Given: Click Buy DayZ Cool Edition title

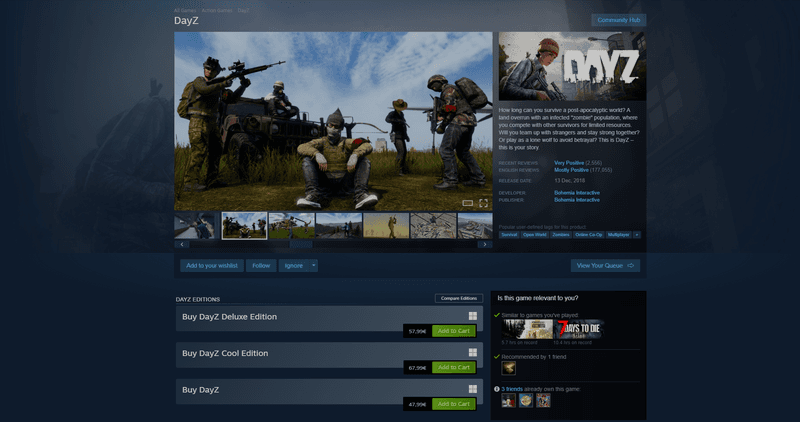Looking at the screenshot, I should tap(225, 353).
